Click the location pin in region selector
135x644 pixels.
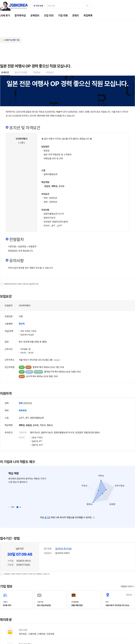34,6
